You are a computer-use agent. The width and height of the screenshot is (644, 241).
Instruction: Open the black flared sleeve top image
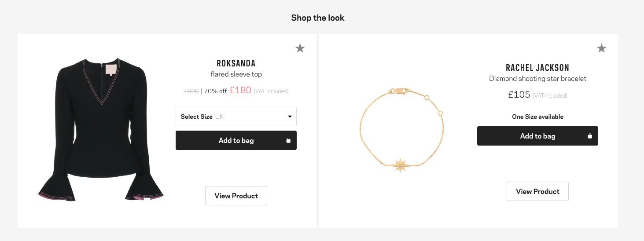pyautogui.click(x=101, y=130)
